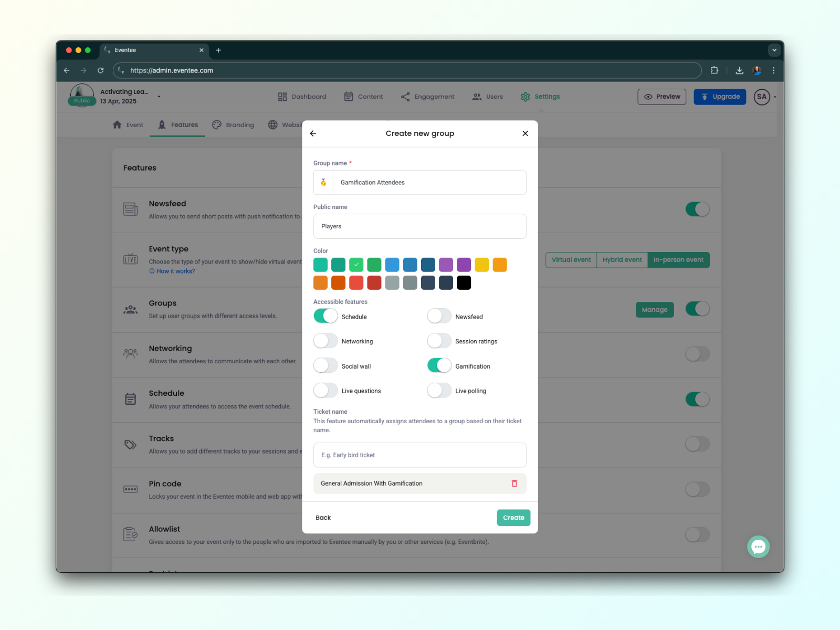Click the Groups people icon
The height and width of the screenshot is (630, 840).
coord(130,310)
